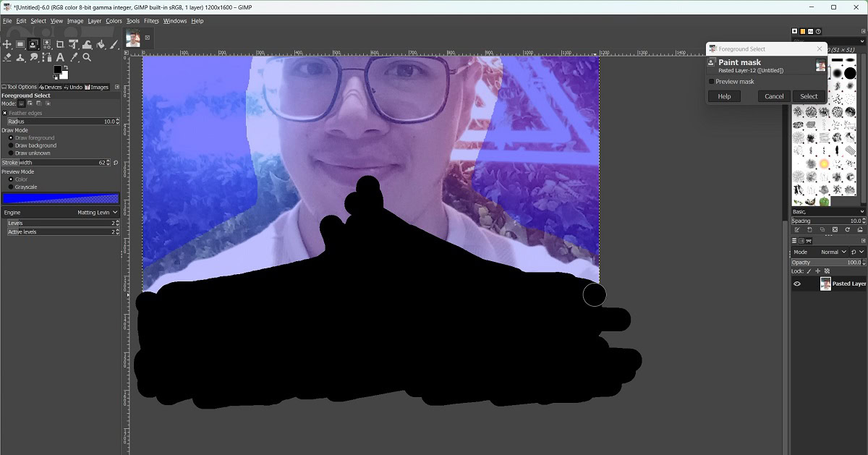Open the File menu
868x455 pixels.
click(x=7, y=21)
